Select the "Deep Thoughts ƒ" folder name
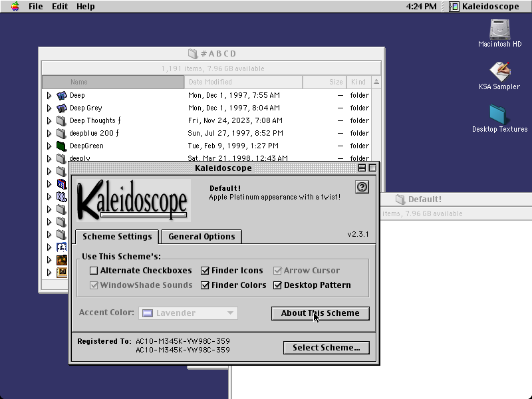532x399 pixels. tap(95, 120)
